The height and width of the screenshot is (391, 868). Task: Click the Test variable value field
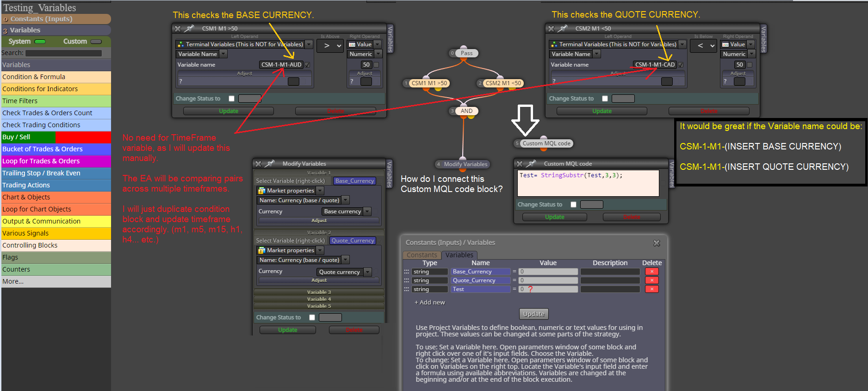click(548, 289)
